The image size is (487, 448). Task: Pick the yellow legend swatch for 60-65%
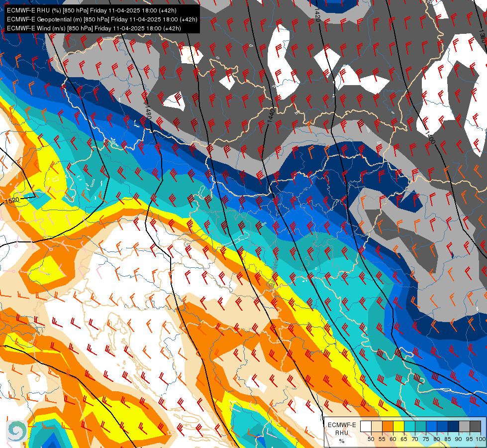click(399, 426)
